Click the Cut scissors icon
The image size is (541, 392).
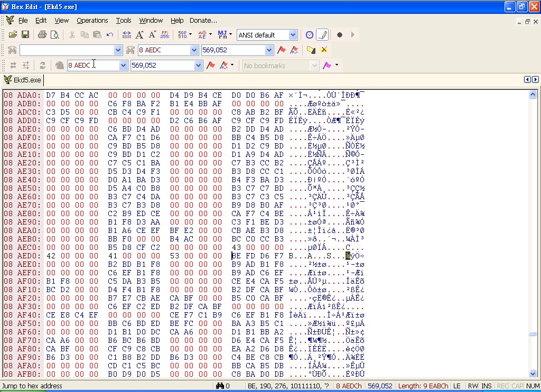point(72,34)
